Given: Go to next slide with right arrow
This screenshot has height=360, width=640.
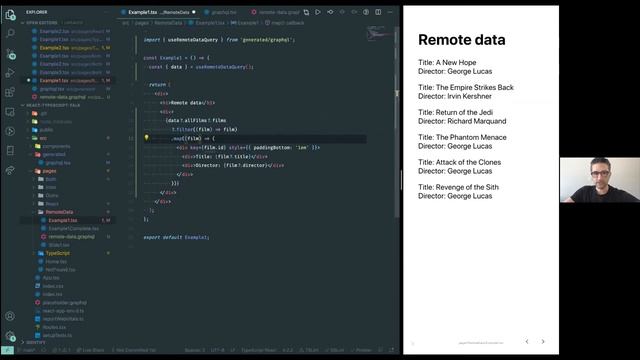Looking at the screenshot, I should tap(543, 341).
